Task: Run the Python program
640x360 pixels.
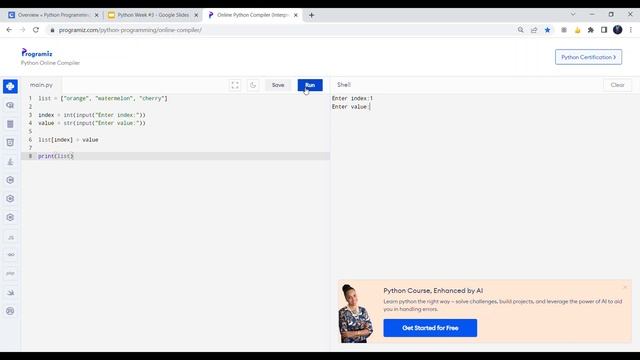Action: (x=310, y=85)
